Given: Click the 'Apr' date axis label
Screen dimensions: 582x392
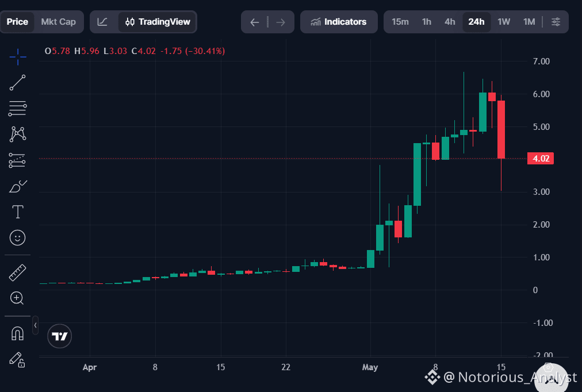Looking at the screenshot, I should click(x=90, y=367).
